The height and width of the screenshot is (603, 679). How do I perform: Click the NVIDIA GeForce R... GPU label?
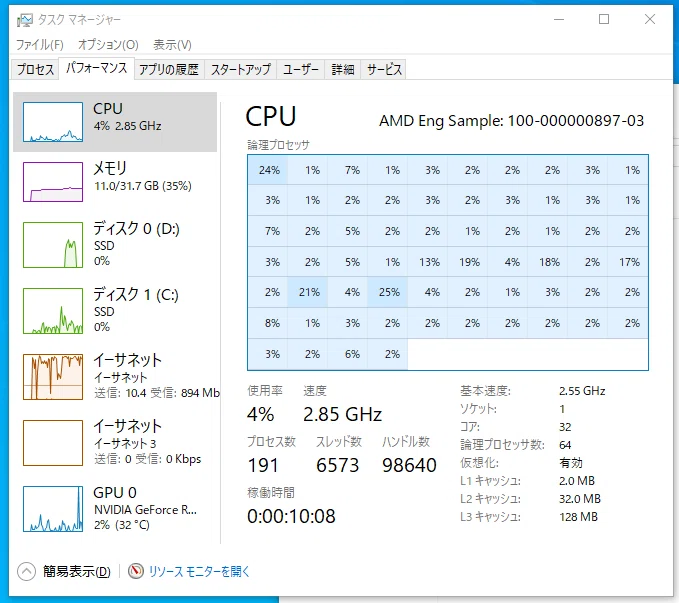point(146,510)
